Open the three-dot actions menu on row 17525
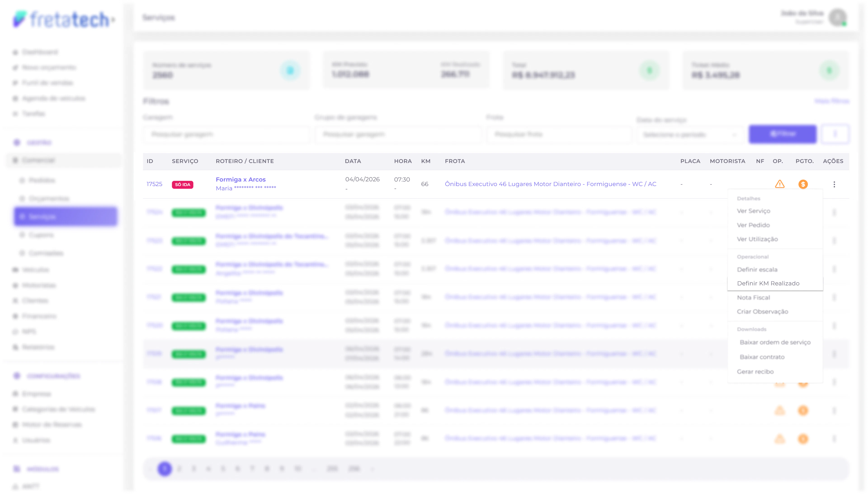Screen dimensions: 868x494 coord(834,184)
